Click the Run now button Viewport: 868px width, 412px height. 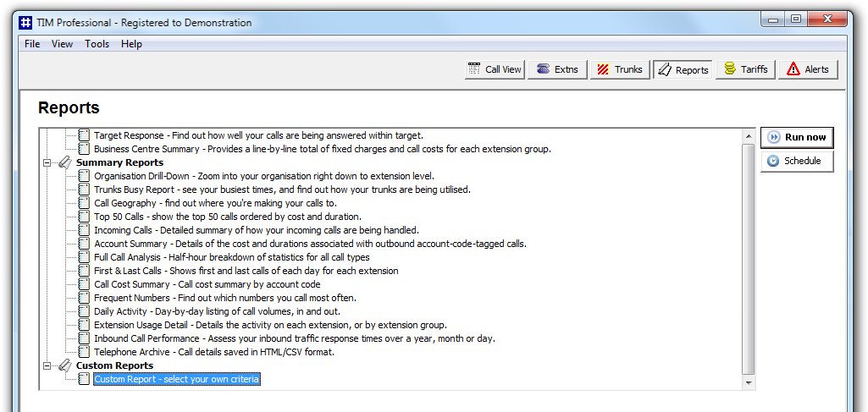797,137
